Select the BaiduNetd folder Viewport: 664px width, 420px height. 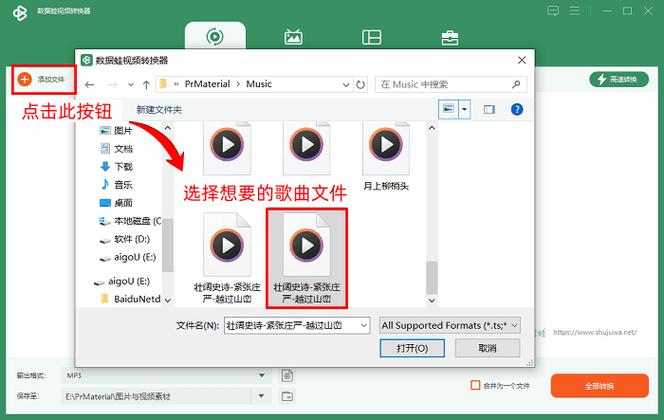click(130, 299)
